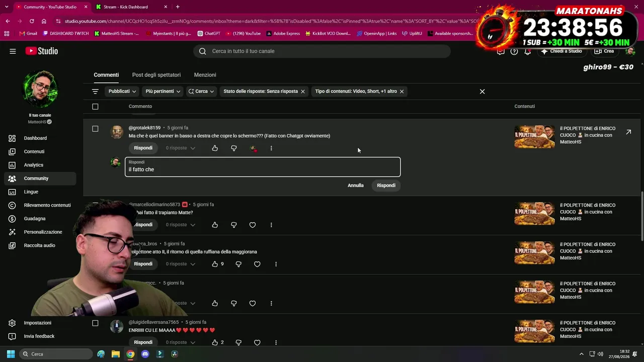Expand replies under 'ENRIIIII CU LE MAAAA' comment

click(x=181, y=342)
